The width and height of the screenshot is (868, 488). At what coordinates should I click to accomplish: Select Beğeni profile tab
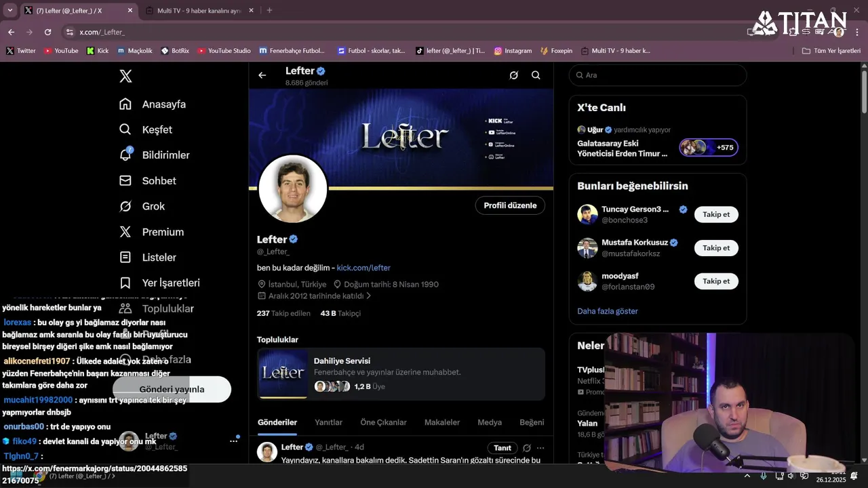pyautogui.click(x=532, y=422)
